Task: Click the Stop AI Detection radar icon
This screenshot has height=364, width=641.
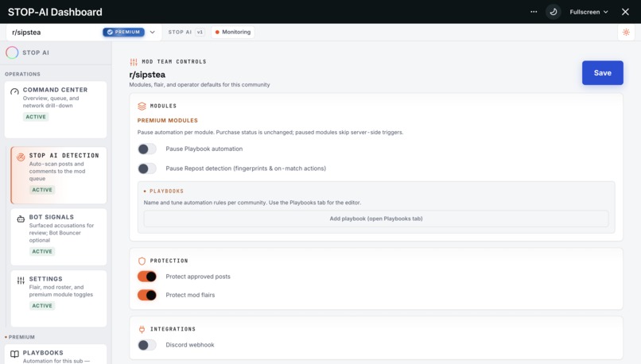Action: coord(21,157)
